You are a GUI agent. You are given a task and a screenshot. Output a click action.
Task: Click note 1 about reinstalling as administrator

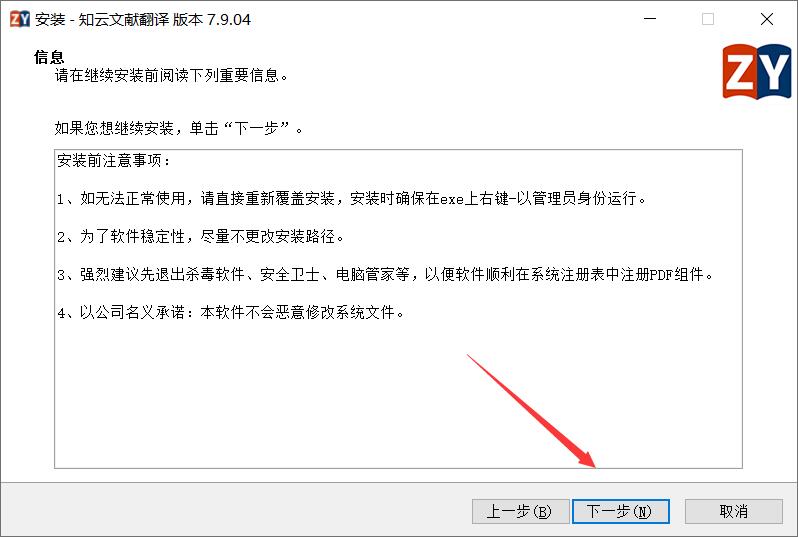pos(351,199)
